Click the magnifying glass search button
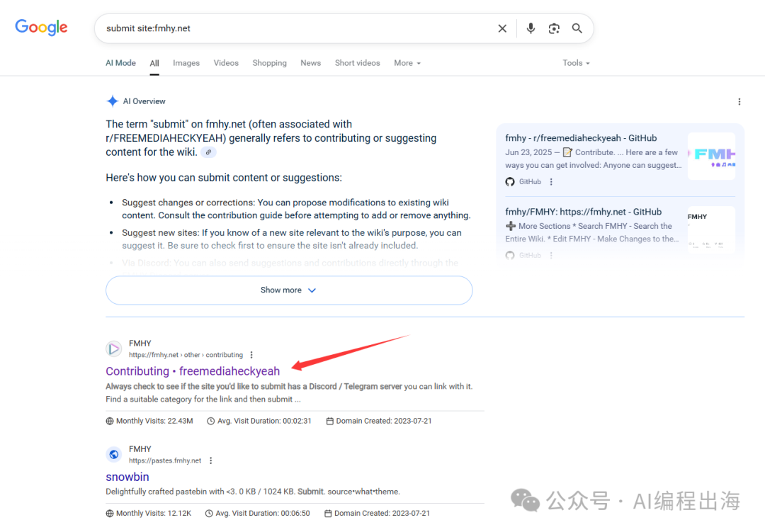This screenshot has height=532, width=765. point(577,28)
